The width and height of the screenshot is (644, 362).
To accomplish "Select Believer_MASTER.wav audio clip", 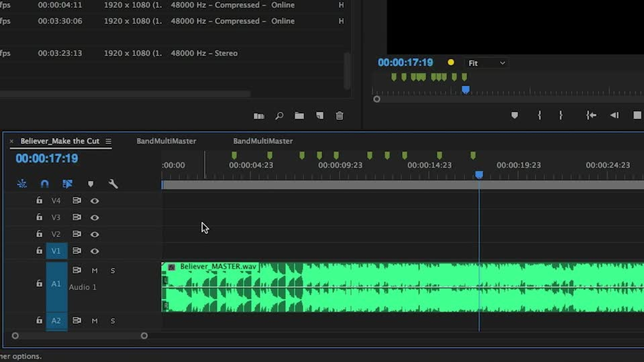I will 402,287.
